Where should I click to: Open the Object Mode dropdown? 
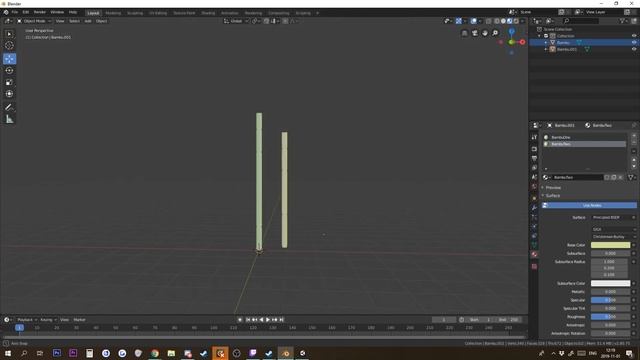34,21
